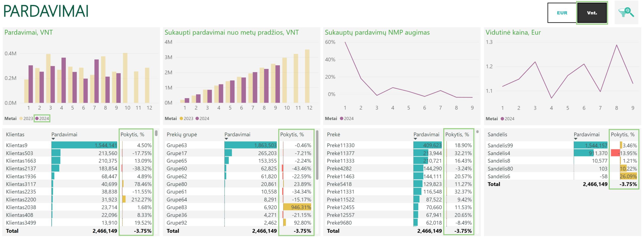
Task: Select the Vnt. units toggle
Action: (592, 13)
